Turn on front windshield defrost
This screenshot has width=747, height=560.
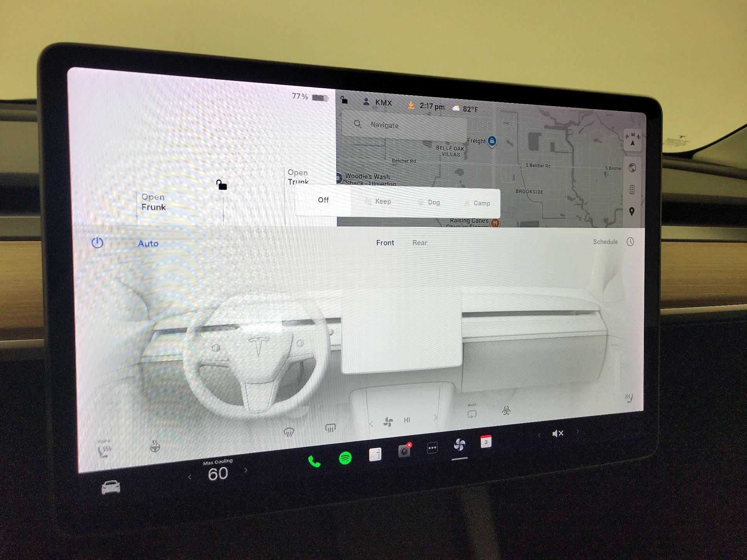click(x=289, y=432)
